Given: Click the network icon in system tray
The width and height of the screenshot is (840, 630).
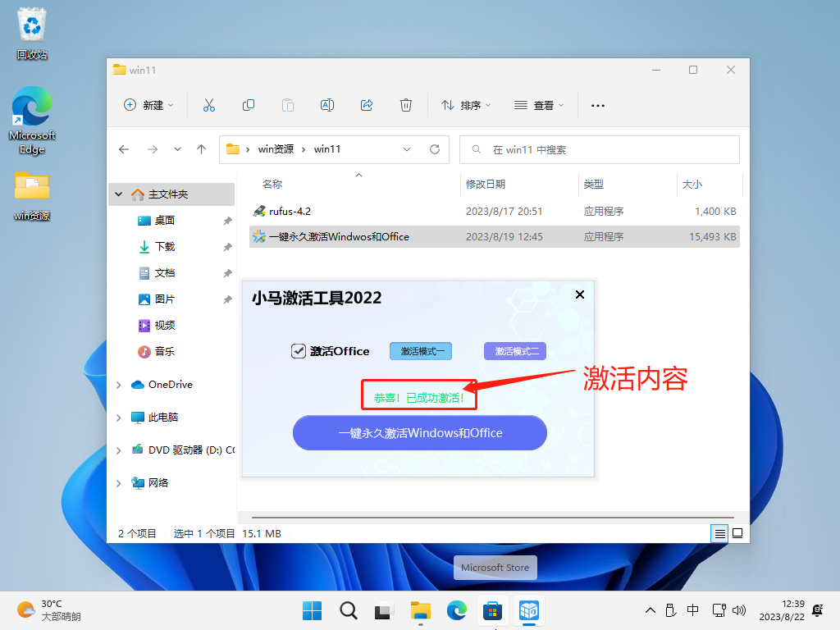Looking at the screenshot, I should click(x=719, y=610).
